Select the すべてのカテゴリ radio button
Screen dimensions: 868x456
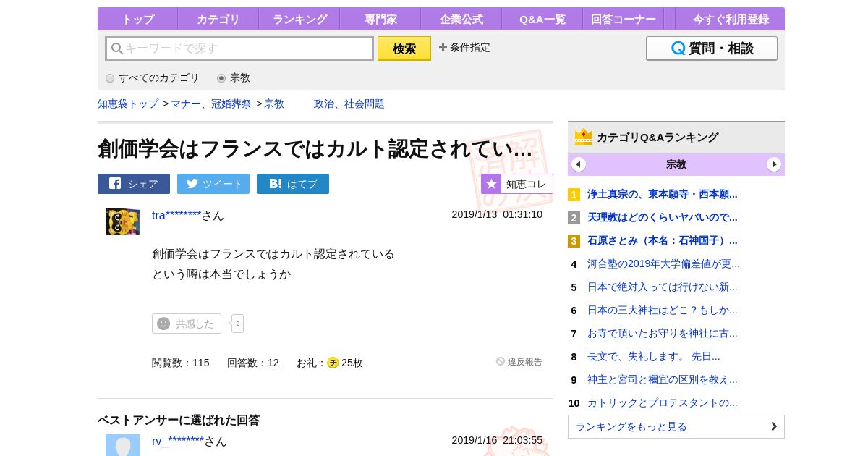point(110,78)
